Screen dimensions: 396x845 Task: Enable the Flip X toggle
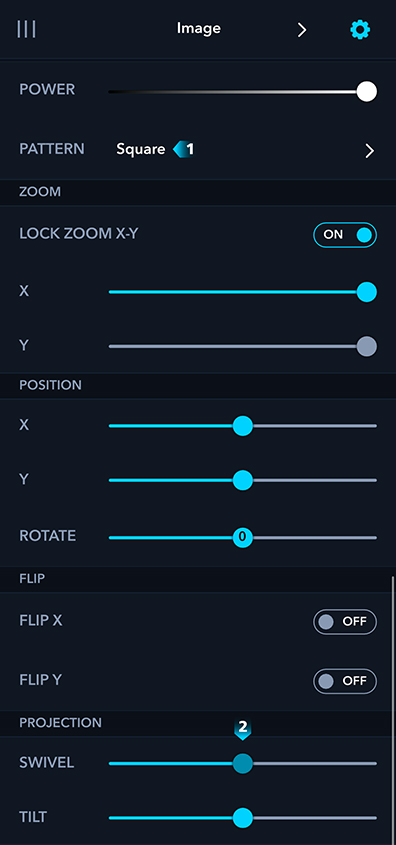pyautogui.click(x=345, y=621)
